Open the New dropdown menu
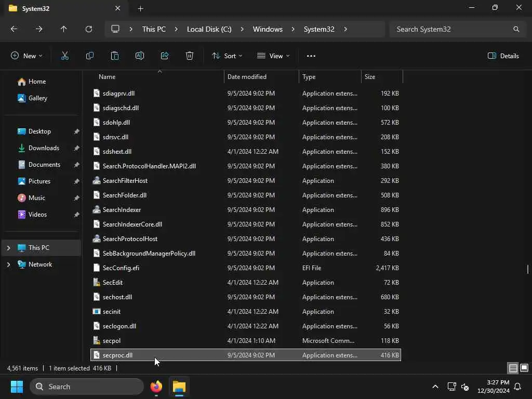This screenshot has height=399, width=532. [26, 56]
